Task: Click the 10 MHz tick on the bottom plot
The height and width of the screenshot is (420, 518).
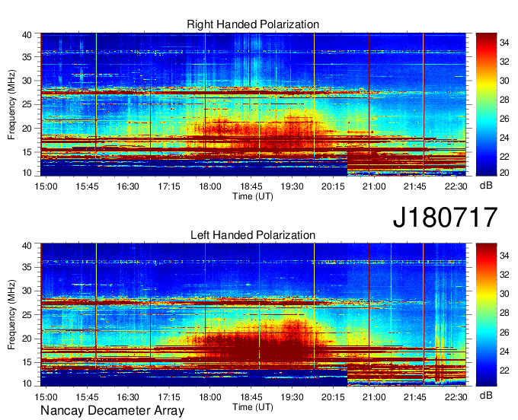Action: (27, 383)
